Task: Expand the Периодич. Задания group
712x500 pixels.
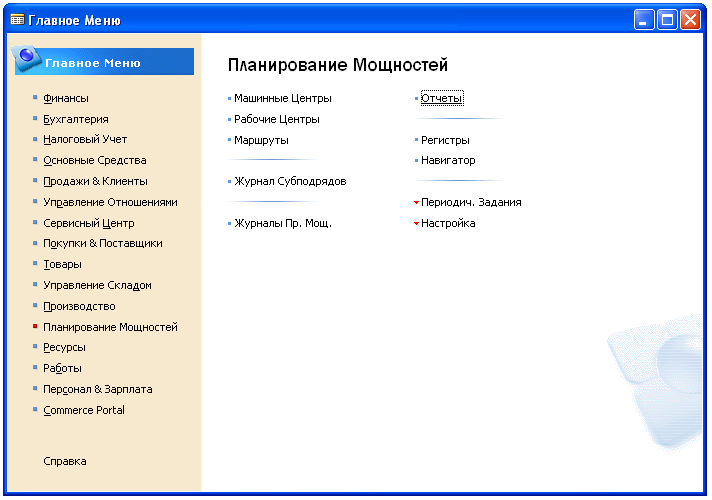Action: 471,202
